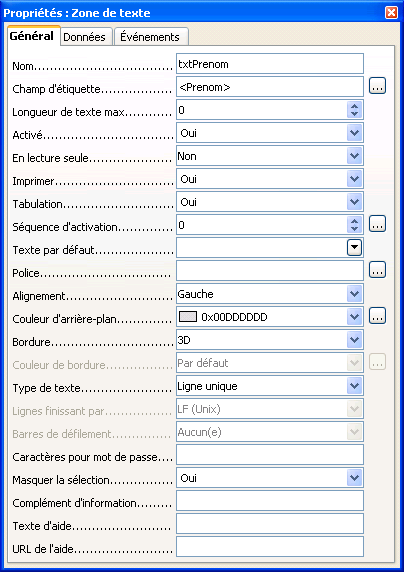Click the 'Masquer la sélection' property label
The image size is (404, 572).
coord(61,480)
